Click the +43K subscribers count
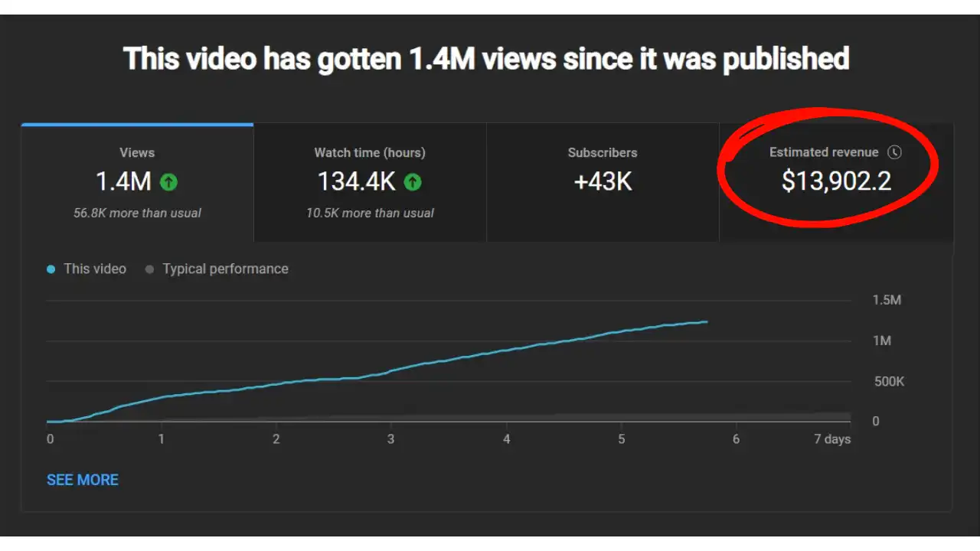Viewport: 980px width, 551px height. click(x=603, y=181)
